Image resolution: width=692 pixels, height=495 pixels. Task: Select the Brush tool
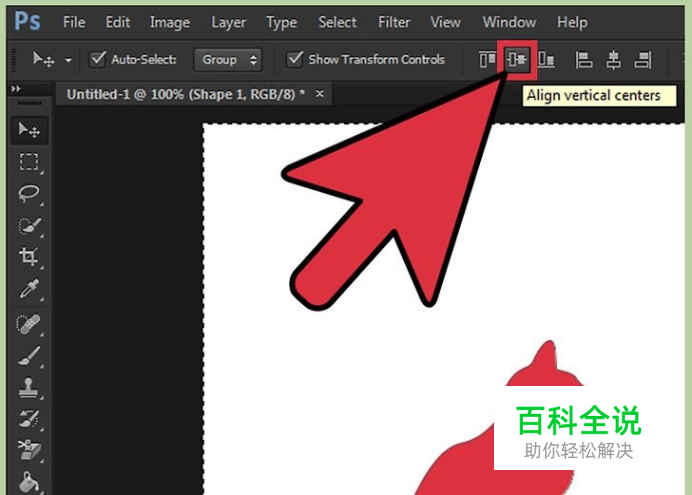pos(29,356)
